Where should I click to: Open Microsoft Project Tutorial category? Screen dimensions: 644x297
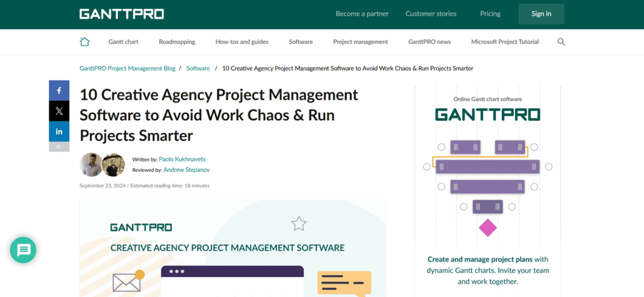point(505,42)
